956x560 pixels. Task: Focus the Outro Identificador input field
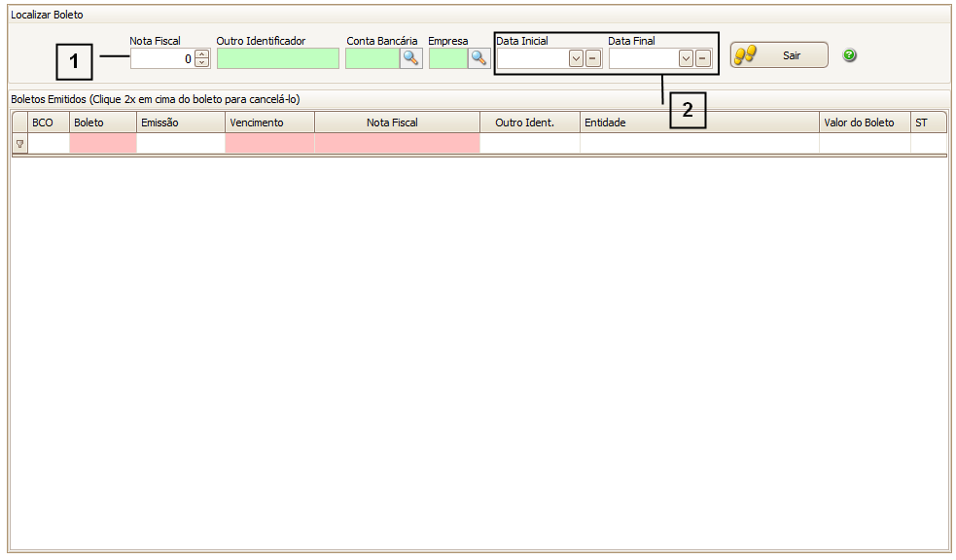(278, 58)
